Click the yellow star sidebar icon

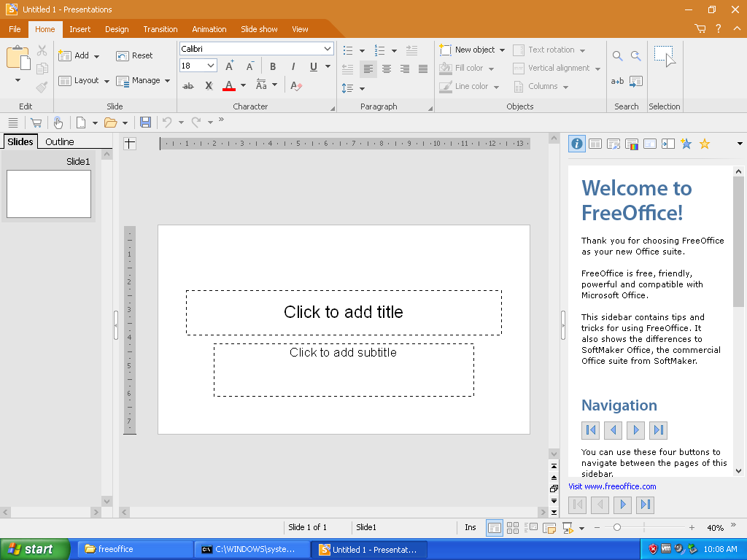pyautogui.click(x=705, y=144)
